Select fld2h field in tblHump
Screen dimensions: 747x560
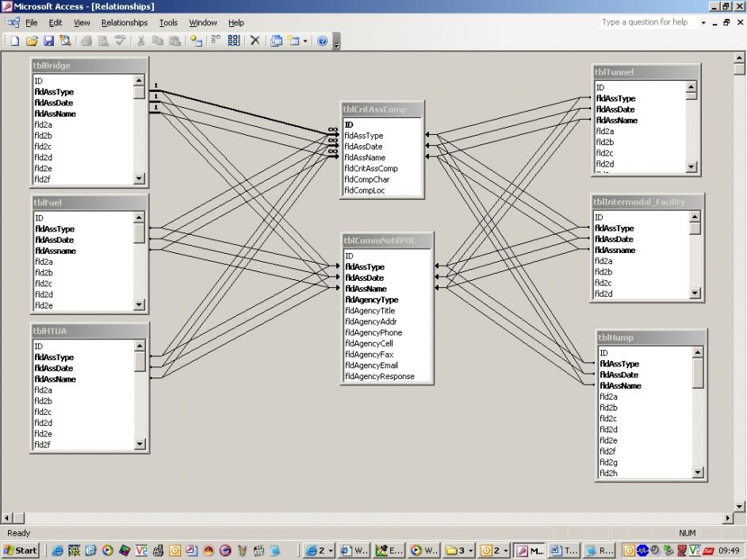click(x=608, y=473)
